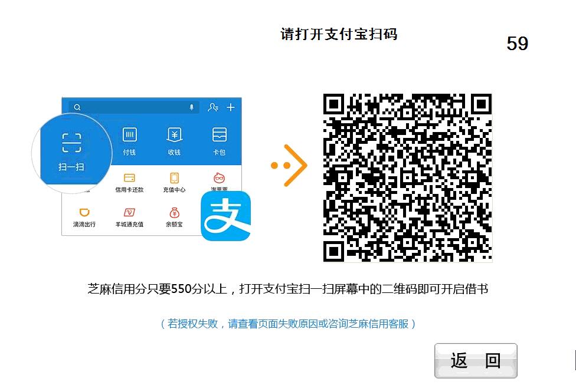Click the heading 请打开支付宝扫码
Image resolution: width=576 pixels, height=392 pixels.
coord(339,34)
